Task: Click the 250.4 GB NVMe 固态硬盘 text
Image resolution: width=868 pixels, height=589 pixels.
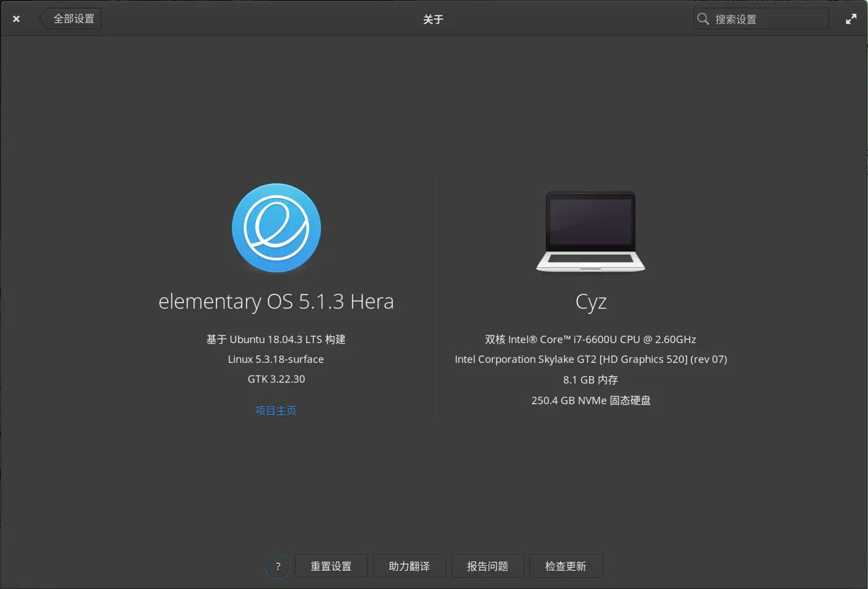Action: tap(591, 400)
